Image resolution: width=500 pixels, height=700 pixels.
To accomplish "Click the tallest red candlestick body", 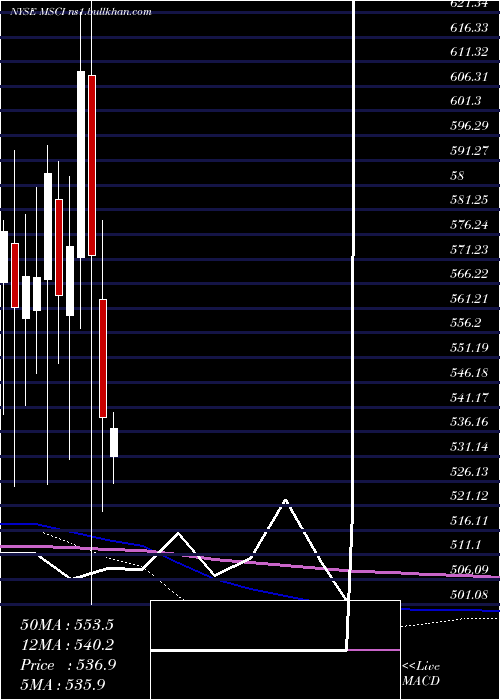I will [x=92, y=165].
